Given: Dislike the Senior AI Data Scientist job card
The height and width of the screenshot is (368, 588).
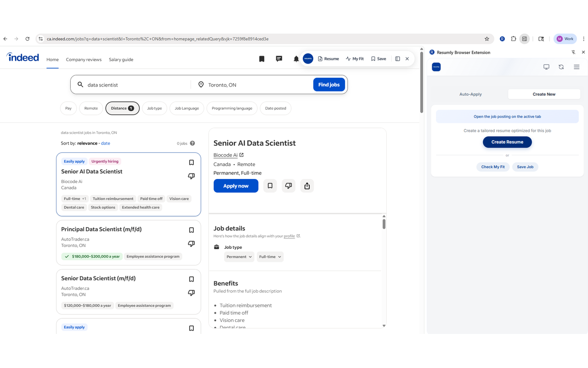Looking at the screenshot, I should tap(192, 176).
